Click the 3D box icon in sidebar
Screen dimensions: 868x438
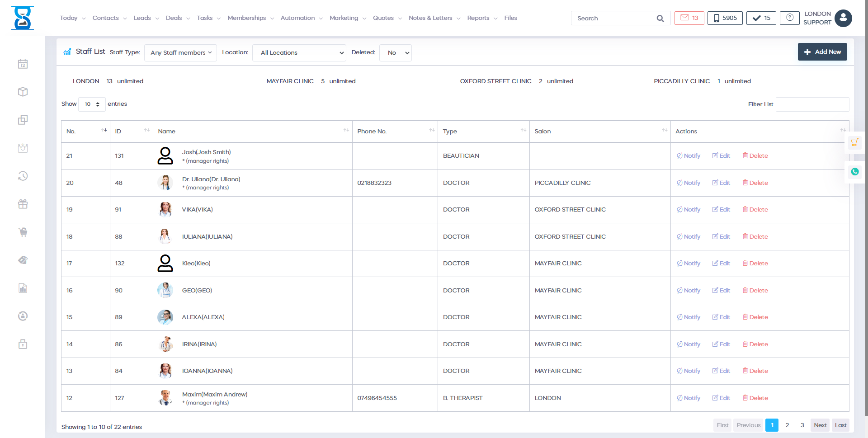pos(23,92)
